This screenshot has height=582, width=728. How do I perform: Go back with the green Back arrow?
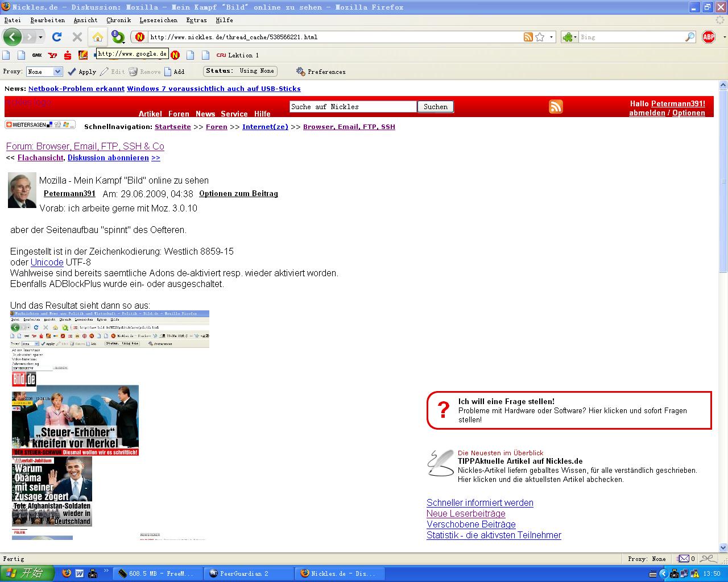(13, 37)
